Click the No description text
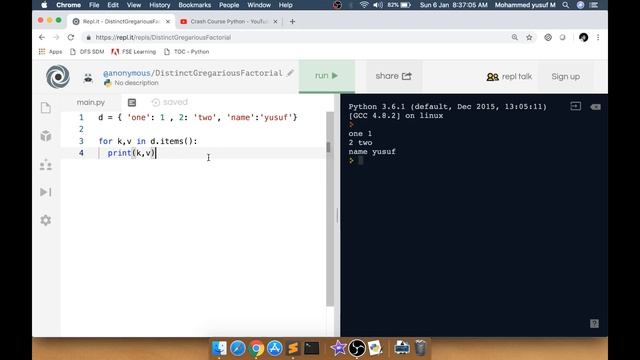640x360 pixels. tap(136, 83)
